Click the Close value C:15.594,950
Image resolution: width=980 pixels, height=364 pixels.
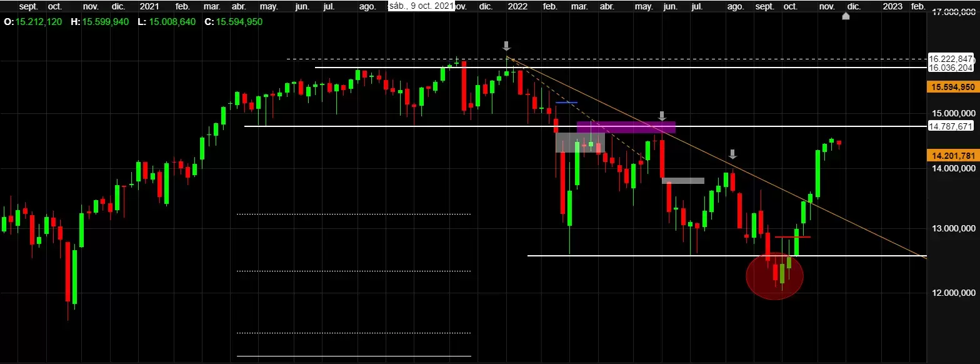[235, 21]
